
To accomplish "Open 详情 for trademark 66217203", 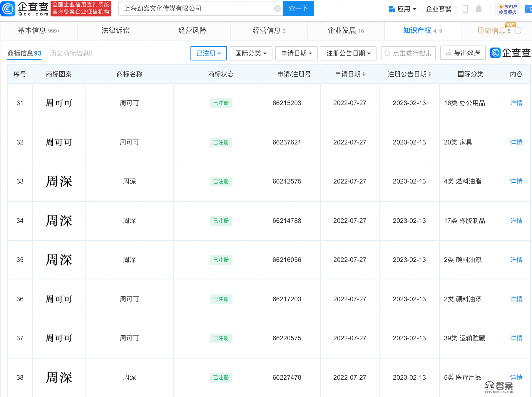I will [x=516, y=299].
